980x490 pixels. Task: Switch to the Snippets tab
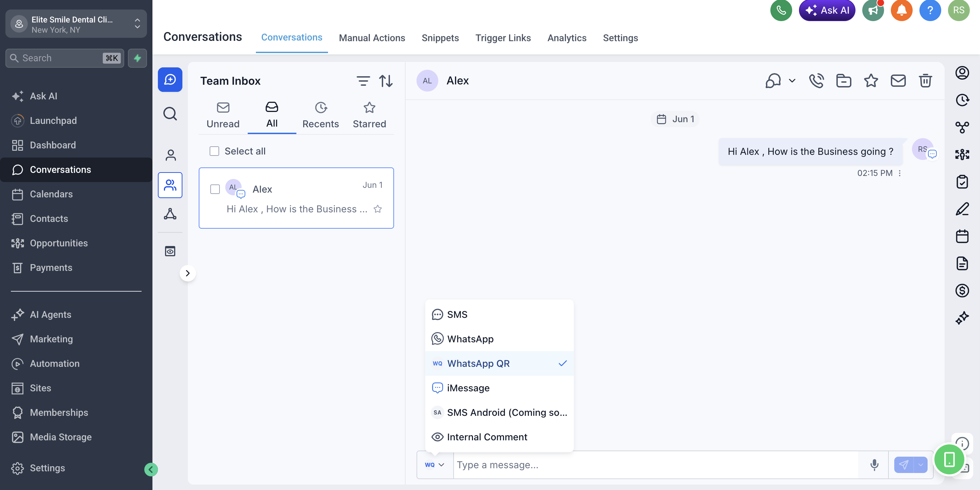click(x=440, y=38)
